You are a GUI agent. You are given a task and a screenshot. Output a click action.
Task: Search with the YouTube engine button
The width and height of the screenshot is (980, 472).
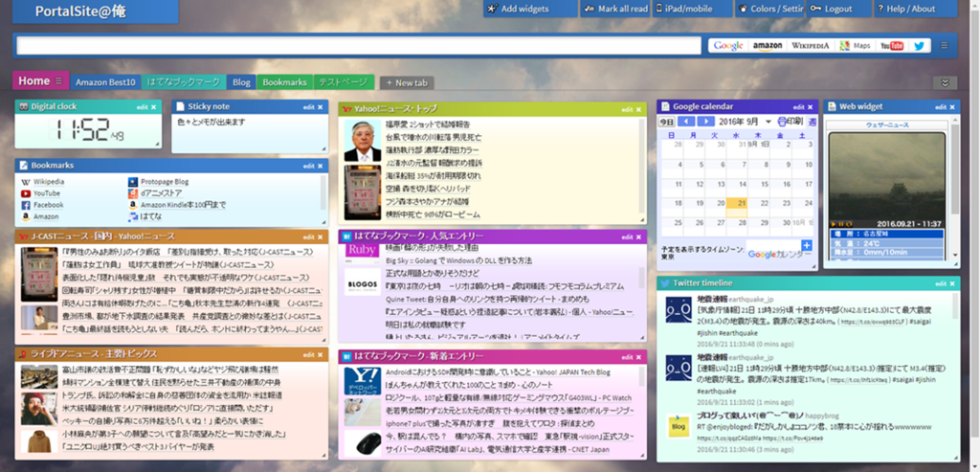coord(892,46)
